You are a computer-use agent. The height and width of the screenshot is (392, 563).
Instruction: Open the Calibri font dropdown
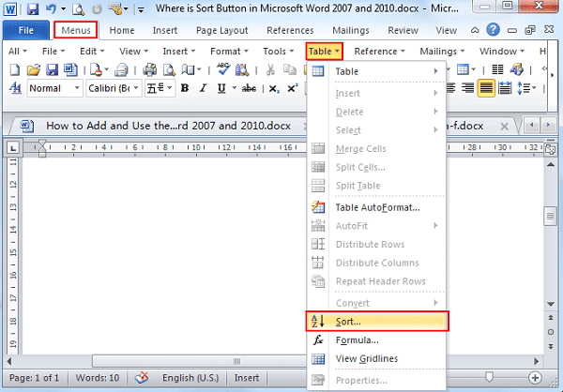click(x=136, y=88)
